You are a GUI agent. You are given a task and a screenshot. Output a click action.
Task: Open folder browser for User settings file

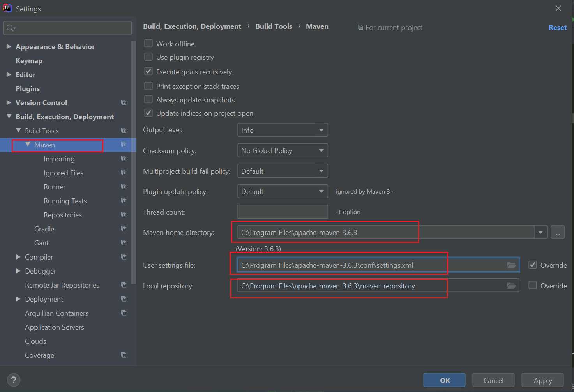click(511, 265)
